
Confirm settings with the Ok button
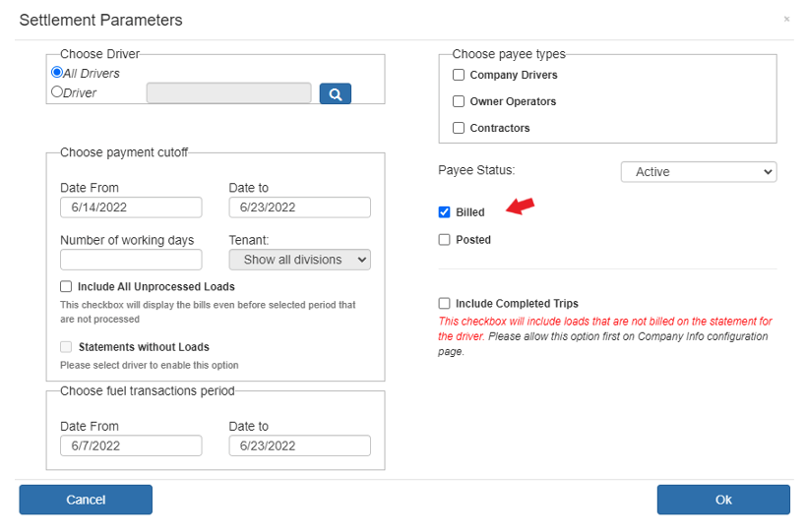click(x=723, y=500)
